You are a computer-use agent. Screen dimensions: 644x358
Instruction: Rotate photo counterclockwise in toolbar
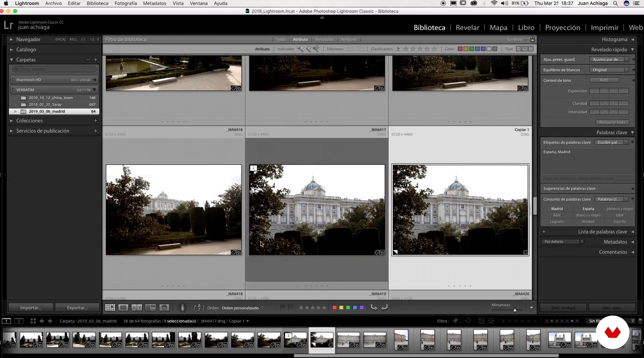pyautogui.click(x=374, y=307)
